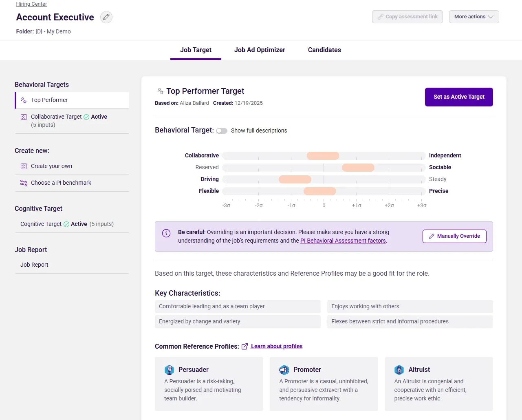The height and width of the screenshot is (420, 522).
Task: Click the Driving factor target band
Action: point(295,179)
